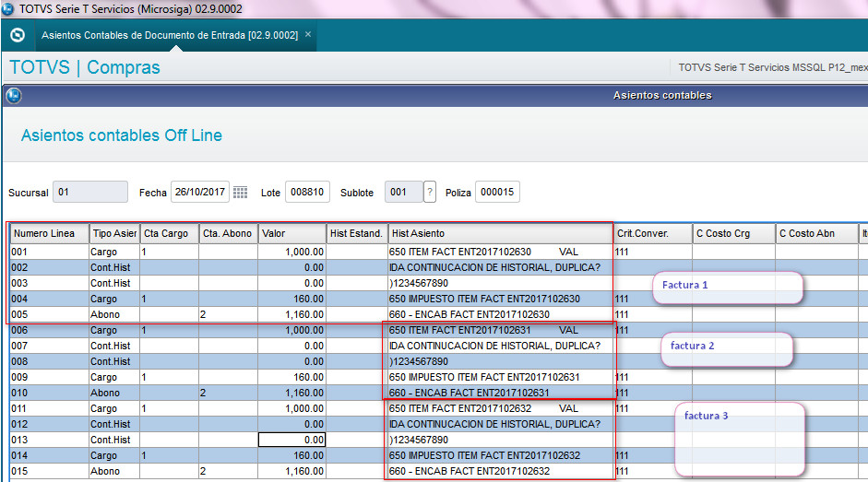Select line number 002 cell

[50, 267]
